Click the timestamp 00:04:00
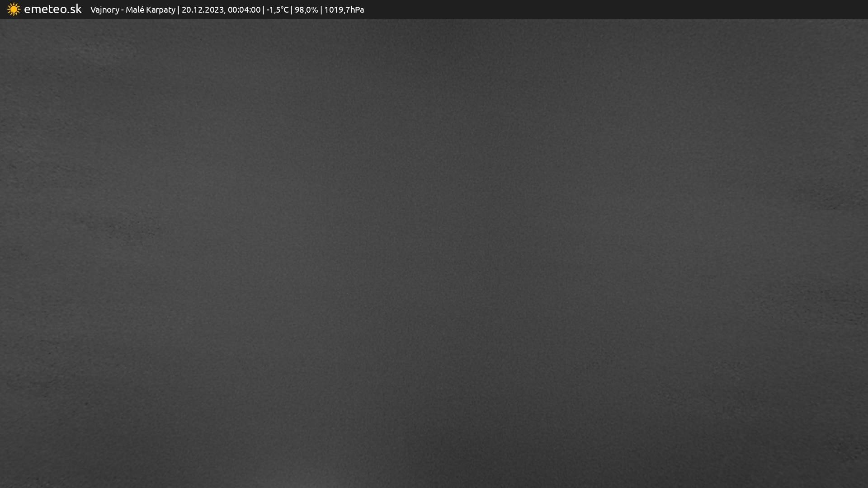 244,10
